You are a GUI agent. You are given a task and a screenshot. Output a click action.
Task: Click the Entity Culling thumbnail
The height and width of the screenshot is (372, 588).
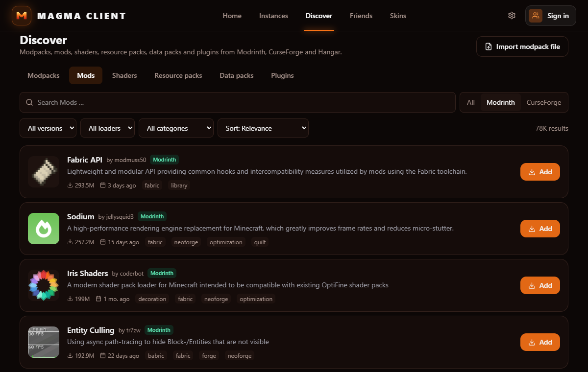point(44,342)
